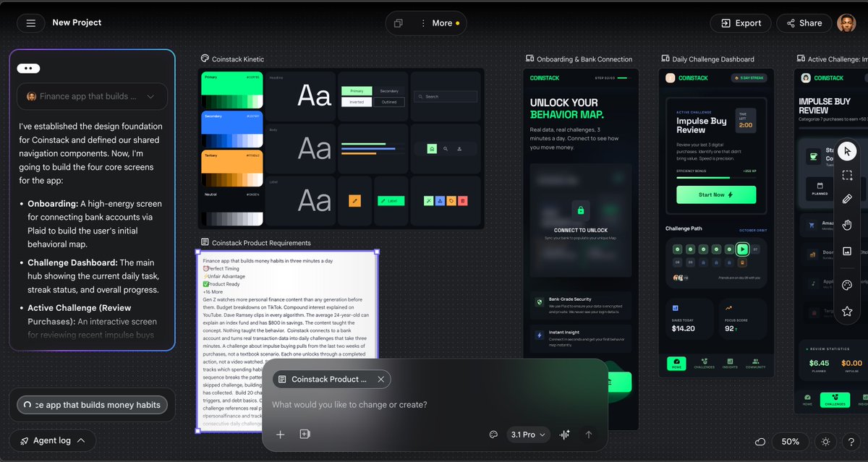Screen dimensions: 868x462
Task: Click the Primary green color swatch
Action: pos(231,90)
